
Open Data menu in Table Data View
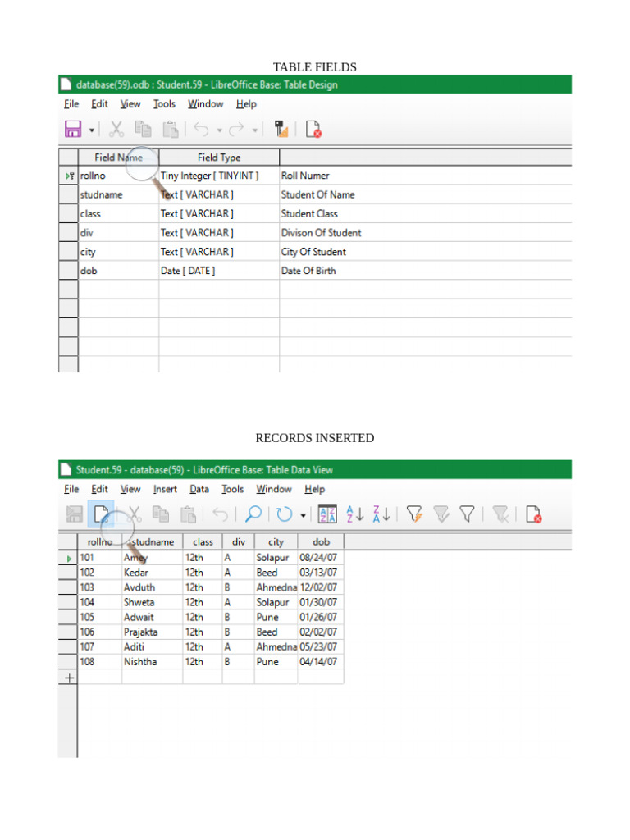click(x=199, y=489)
